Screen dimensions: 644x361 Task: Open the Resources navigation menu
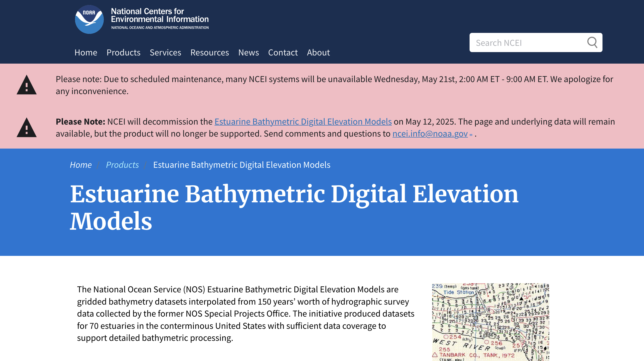209,52
